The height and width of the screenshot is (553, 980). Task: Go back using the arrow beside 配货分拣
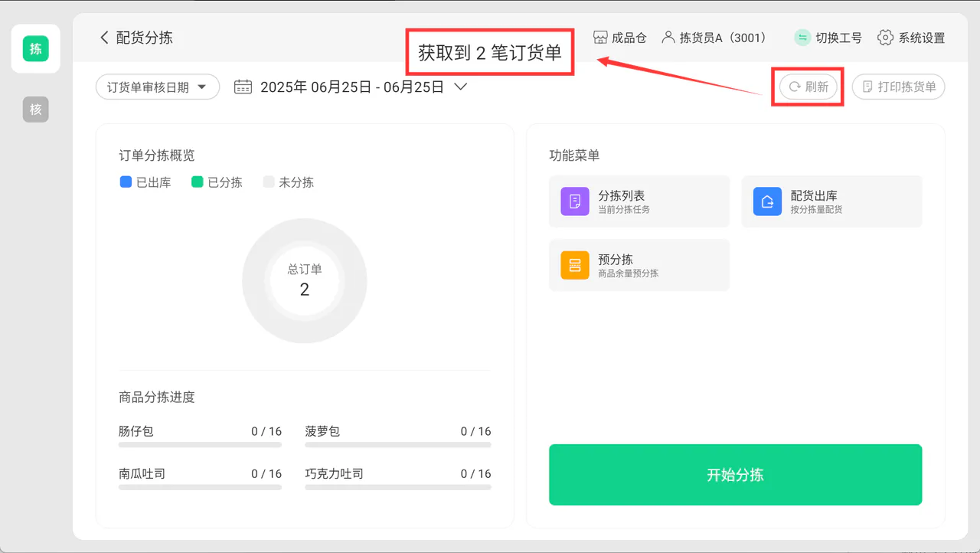[x=104, y=38]
